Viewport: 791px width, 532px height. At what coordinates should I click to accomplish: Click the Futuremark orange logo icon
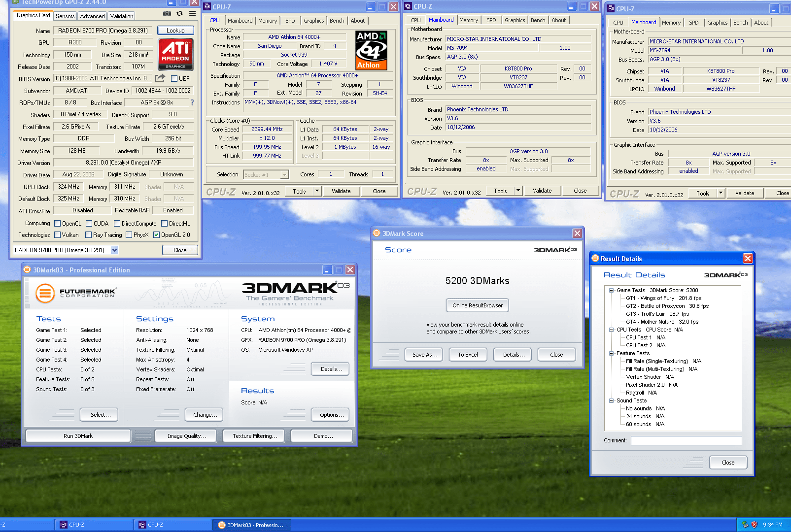(45, 294)
